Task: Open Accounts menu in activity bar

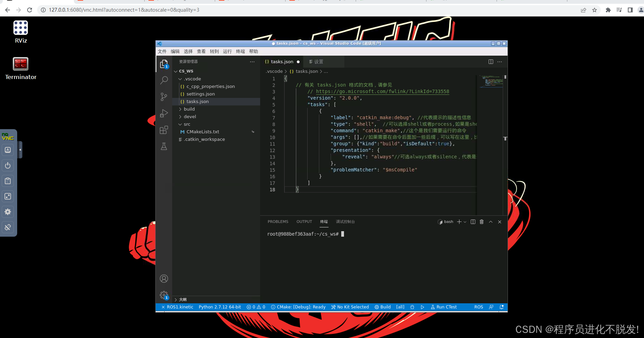Action: 164,279
